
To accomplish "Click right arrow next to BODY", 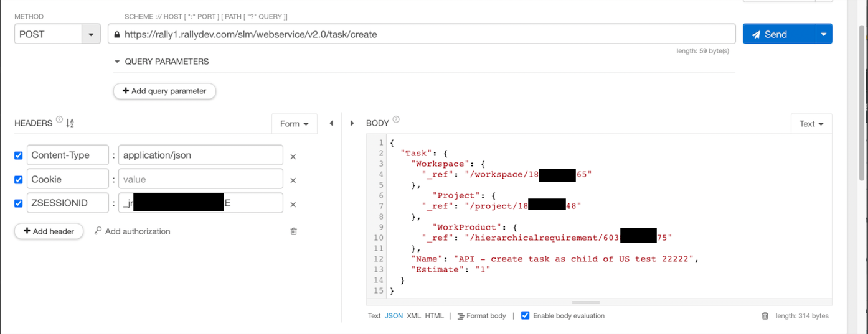I will [x=352, y=123].
